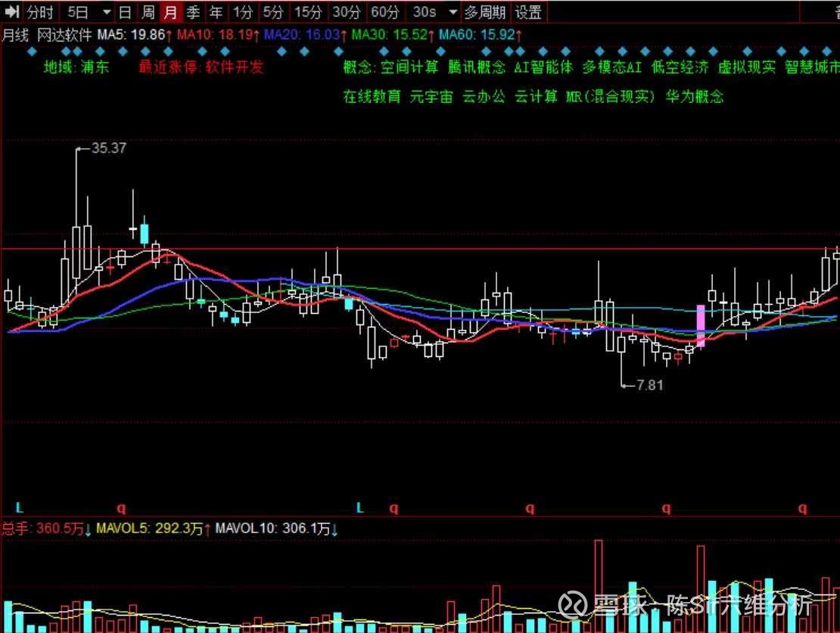The height and width of the screenshot is (633, 840).
Task: Click the collapse arrow icon before 分时
Action: (x=12, y=11)
